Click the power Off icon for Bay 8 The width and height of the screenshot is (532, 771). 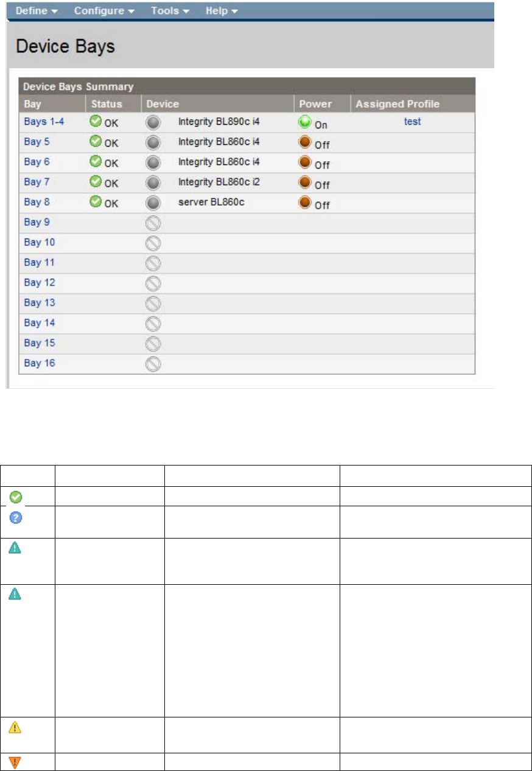[305, 203]
